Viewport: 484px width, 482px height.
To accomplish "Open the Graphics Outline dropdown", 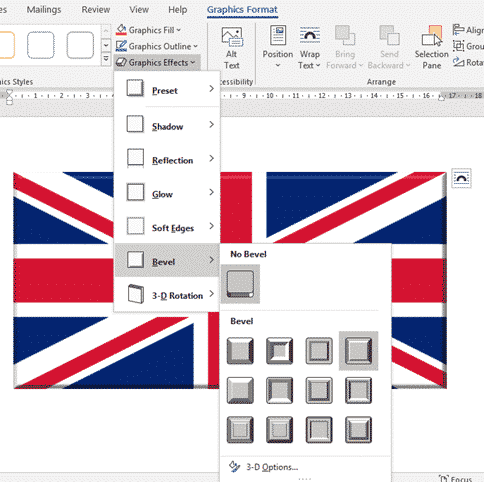I will point(157,46).
